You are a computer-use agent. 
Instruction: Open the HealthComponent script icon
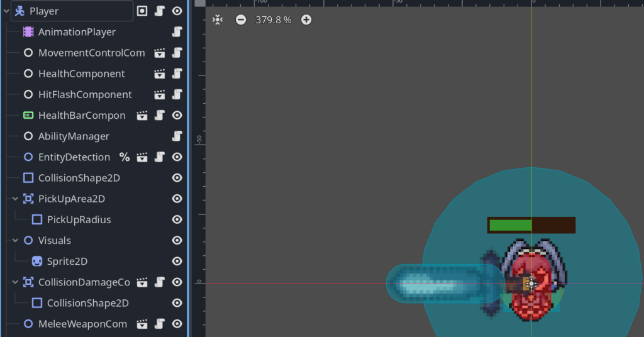(177, 74)
